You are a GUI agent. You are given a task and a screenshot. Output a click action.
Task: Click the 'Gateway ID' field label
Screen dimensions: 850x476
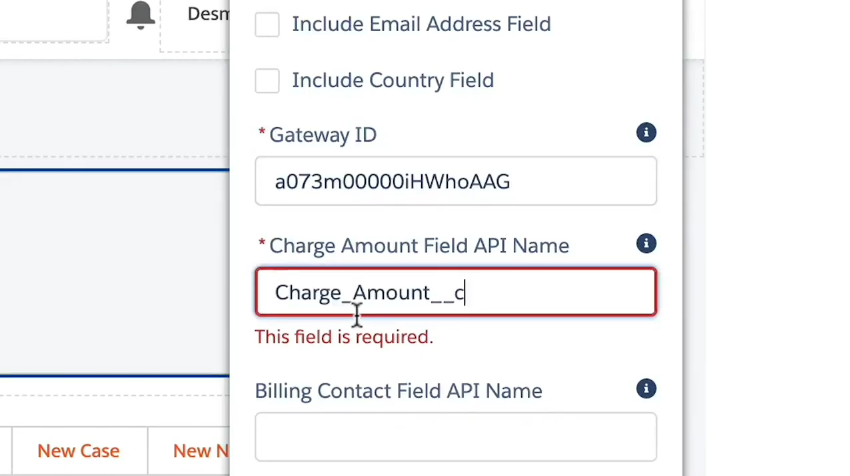[322, 135]
